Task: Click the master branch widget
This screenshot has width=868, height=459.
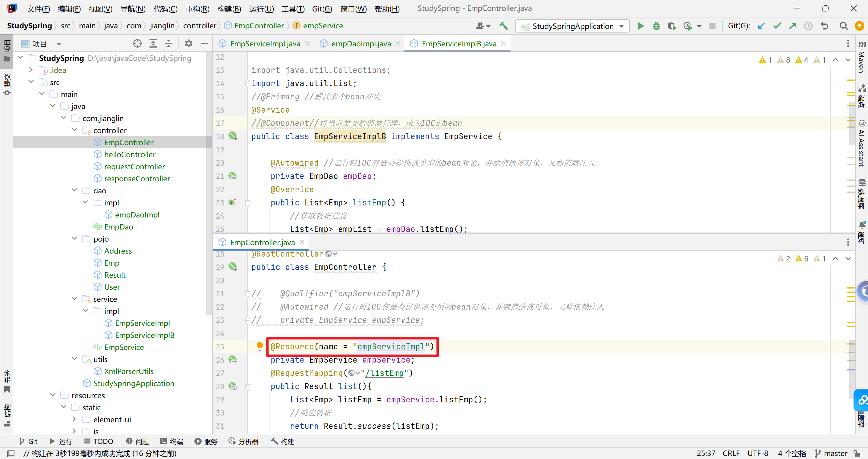Action: pyautogui.click(x=831, y=453)
